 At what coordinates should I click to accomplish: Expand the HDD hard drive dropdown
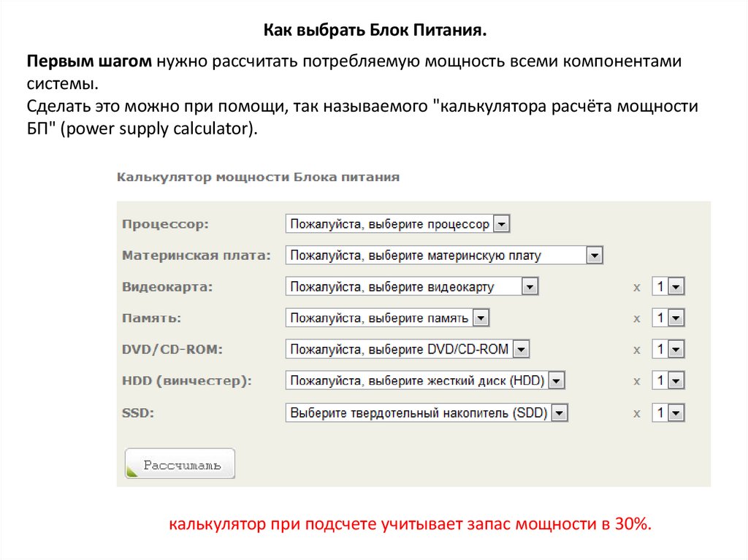coord(425,380)
